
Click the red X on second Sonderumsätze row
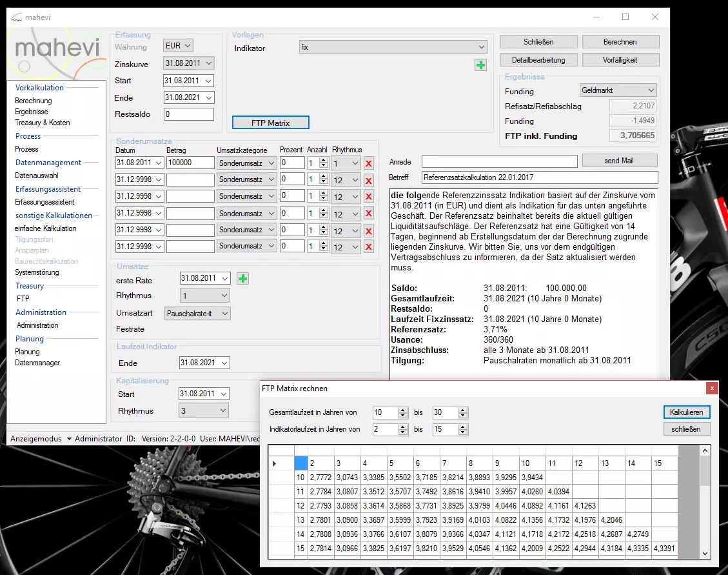coord(369,180)
